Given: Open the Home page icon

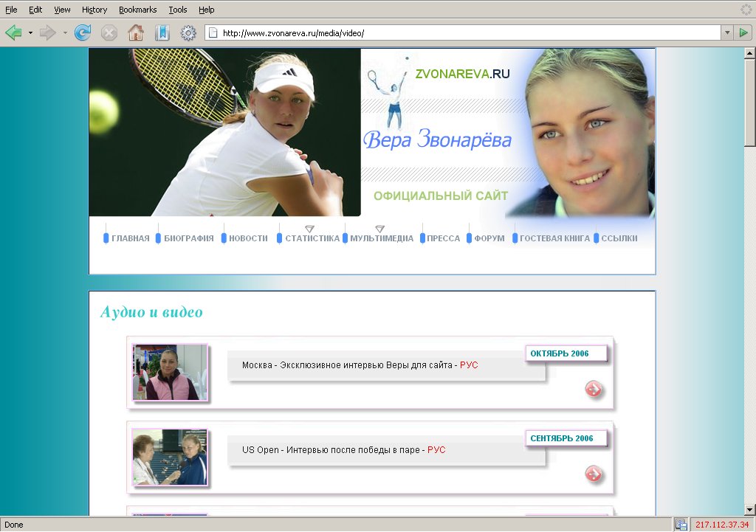Looking at the screenshot, I should [136, 32].
